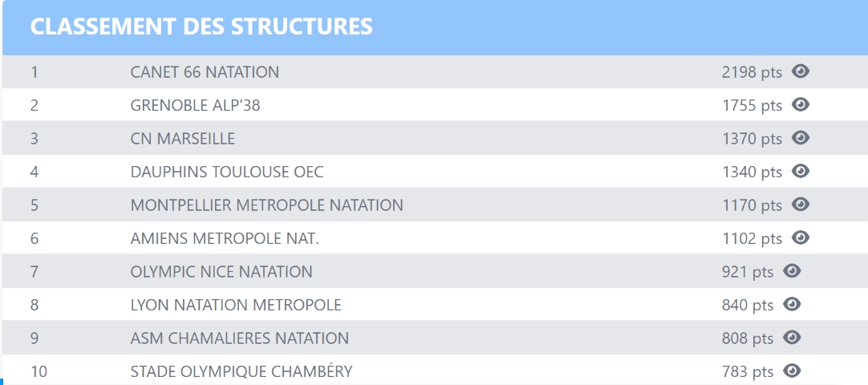Viewport: 868px width, 385px height.
Task: Click the eye icon for CANET 66 NATATION
Action: (800, 71)
